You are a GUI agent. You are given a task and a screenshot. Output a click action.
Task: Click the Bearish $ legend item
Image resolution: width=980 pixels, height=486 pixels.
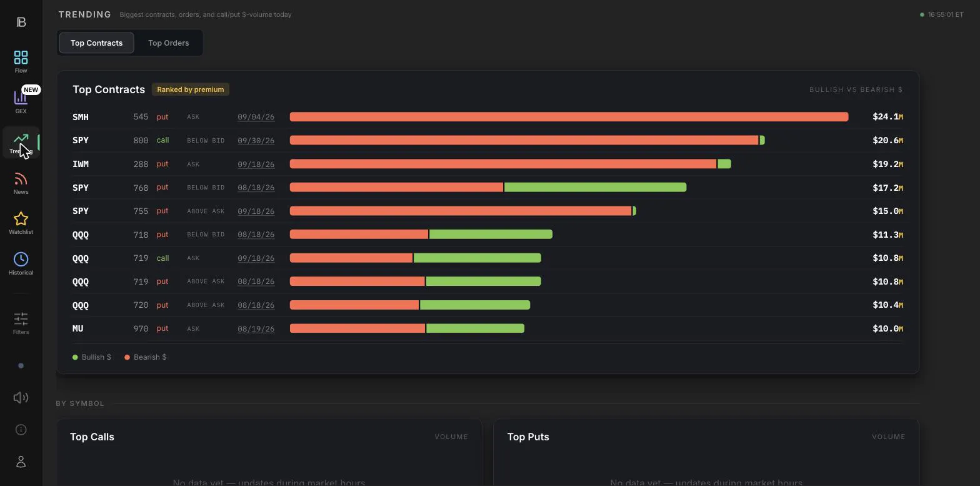(146, 357)
